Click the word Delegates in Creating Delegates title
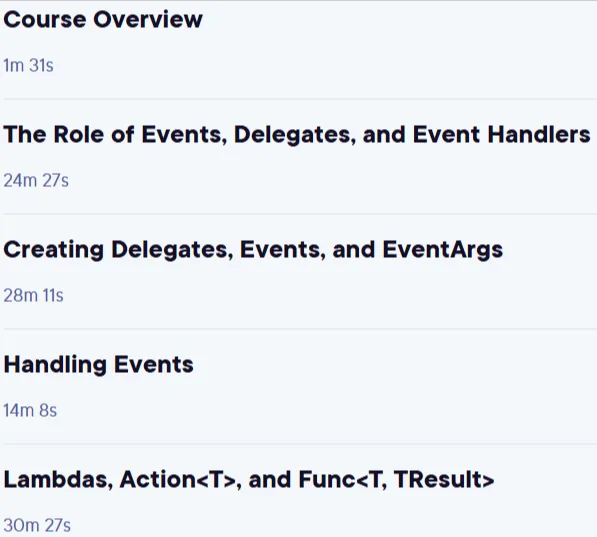 pyautogui.click(x=172, y=250)
